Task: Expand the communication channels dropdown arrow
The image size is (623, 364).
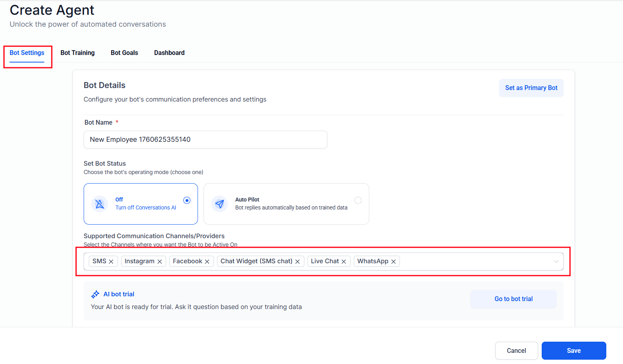Action: pos(556,262)
